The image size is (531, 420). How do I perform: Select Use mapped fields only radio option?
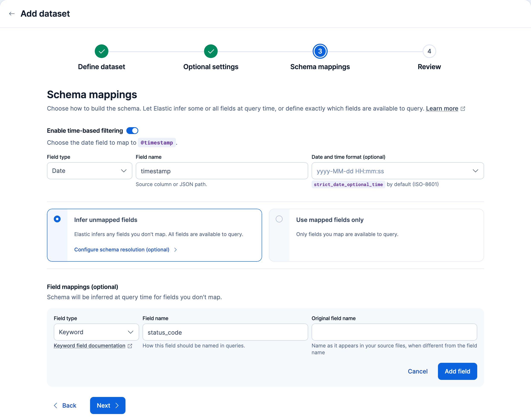(x=279, y=219)
